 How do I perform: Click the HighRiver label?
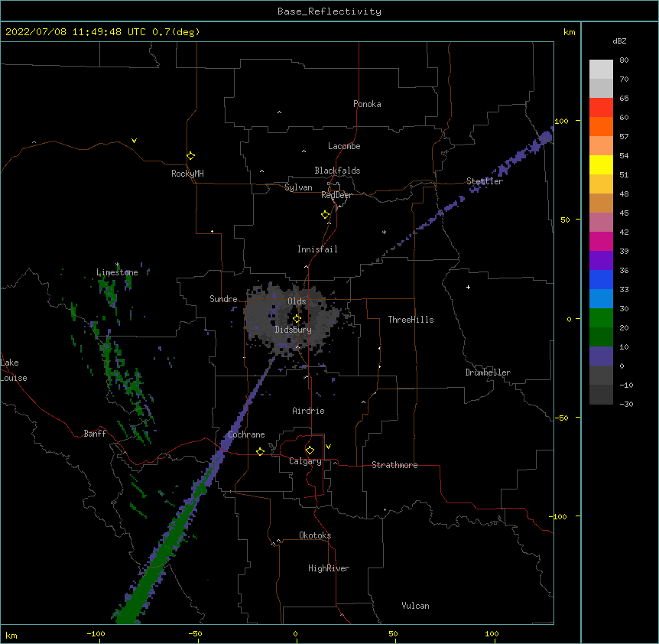[329, 568]
